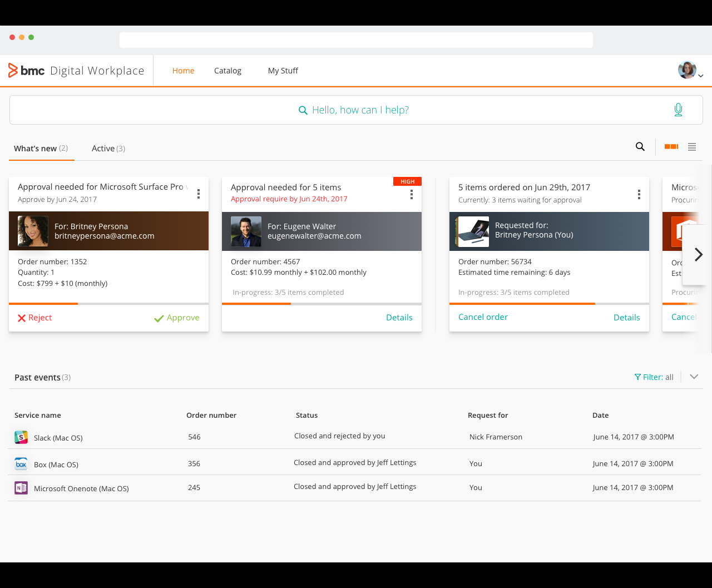Image resolution: width=712 pixels, height=588 pixels.
Task: Click the microphone voice search icon
Action: [x=678, y=110]
